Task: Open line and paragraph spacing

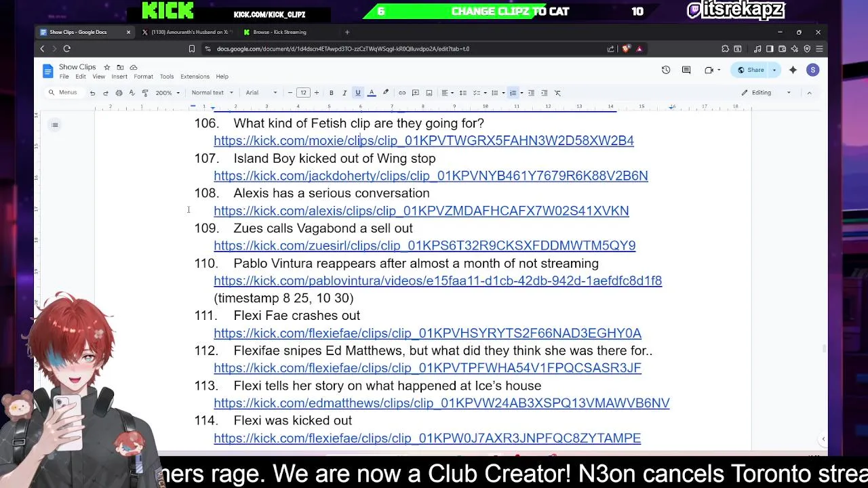Action: 463,93
